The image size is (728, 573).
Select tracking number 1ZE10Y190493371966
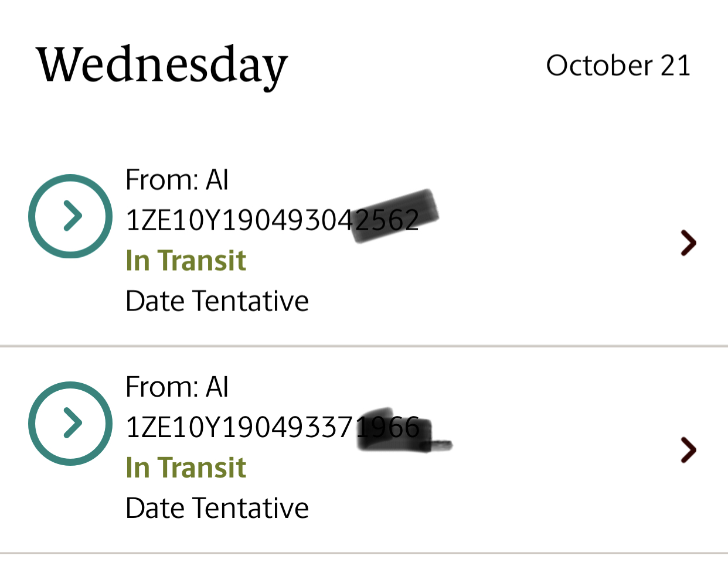coord(273,427)
